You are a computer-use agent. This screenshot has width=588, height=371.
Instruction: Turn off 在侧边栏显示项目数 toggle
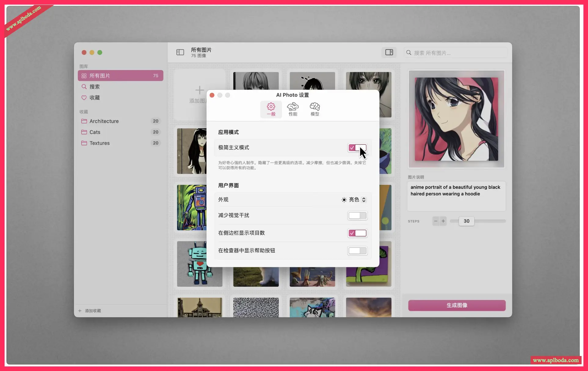[357, 233]
